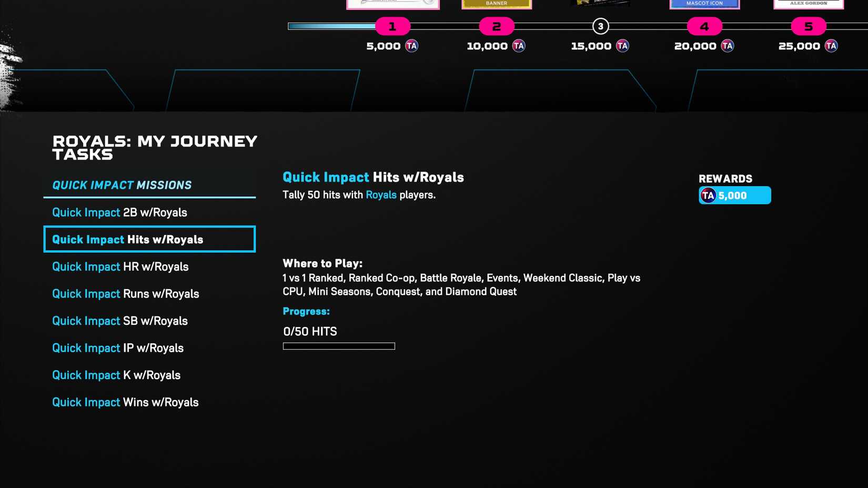Click the TA icon beside 5,000 milestone
Screen dimensions: 868x488
pos(411,46)
